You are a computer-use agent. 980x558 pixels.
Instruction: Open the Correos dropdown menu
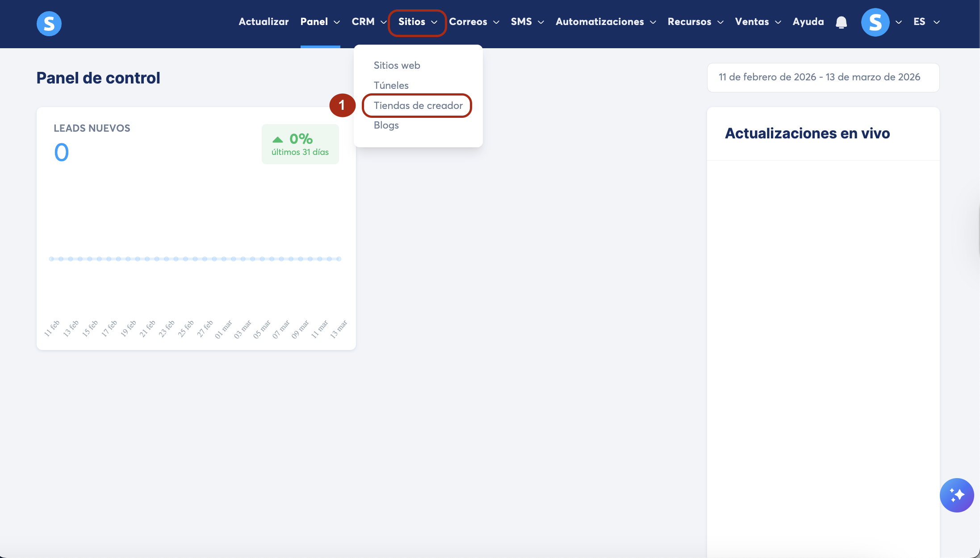click(473, 22)
